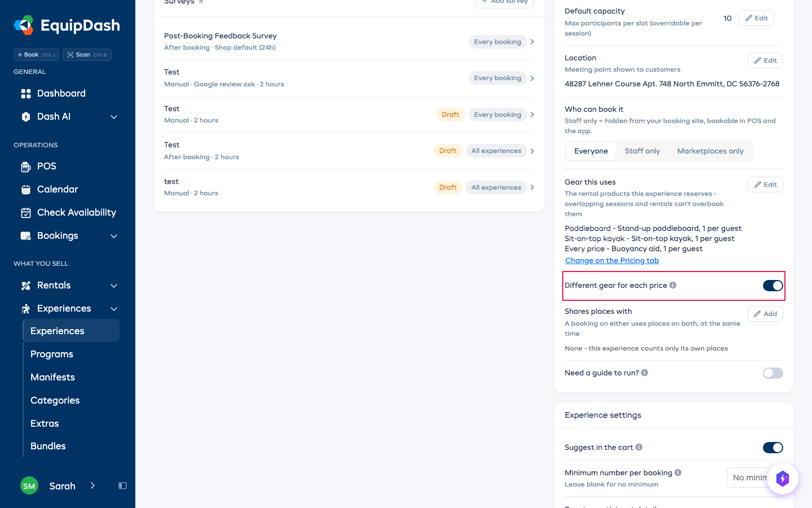Click the Book shortcut button
This screenshot has width=812, height=508.
coord(36,55)
